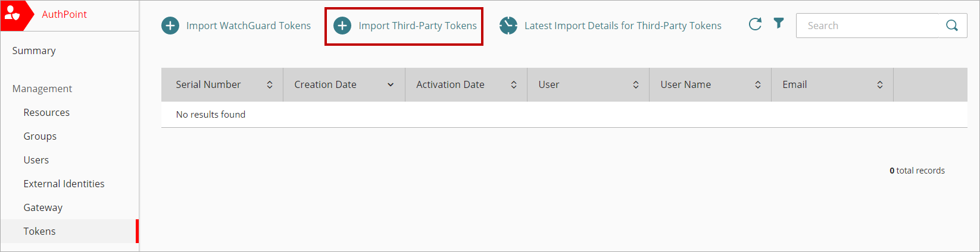The height and width of the screenshot is (252, 980).
Task: Go to Resources in the sidebar
Action: (x=46, y=113)
